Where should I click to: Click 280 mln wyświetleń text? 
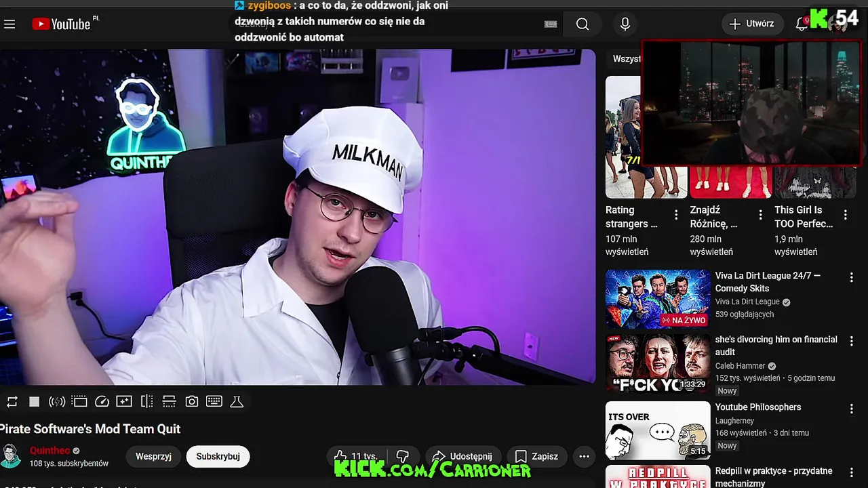[712, 245]
